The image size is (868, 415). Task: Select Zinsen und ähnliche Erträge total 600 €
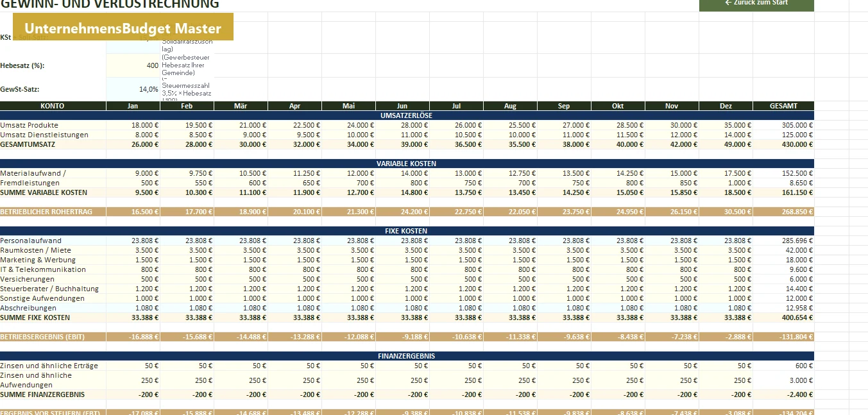(783, 366)
